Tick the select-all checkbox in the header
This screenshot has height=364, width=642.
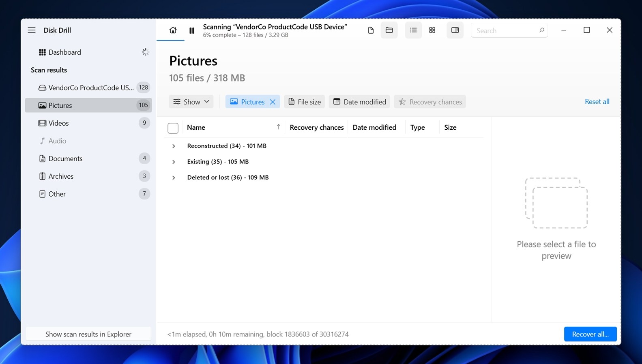coord(173,128)
